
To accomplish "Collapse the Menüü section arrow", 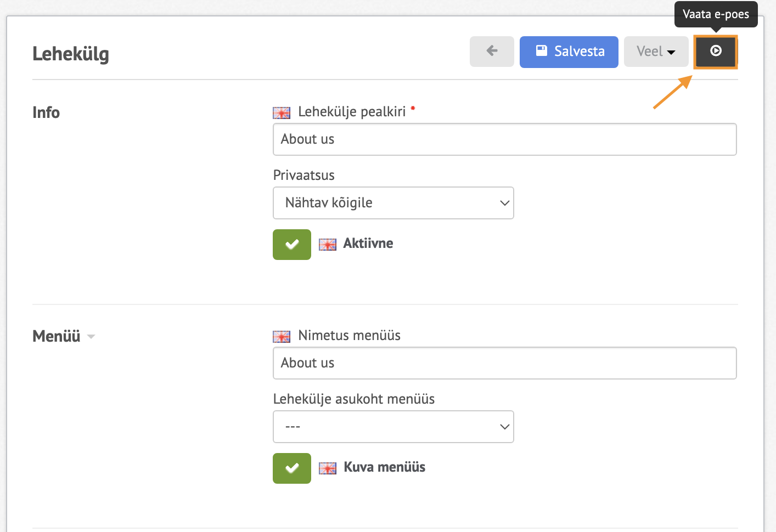I will (91, 337).
